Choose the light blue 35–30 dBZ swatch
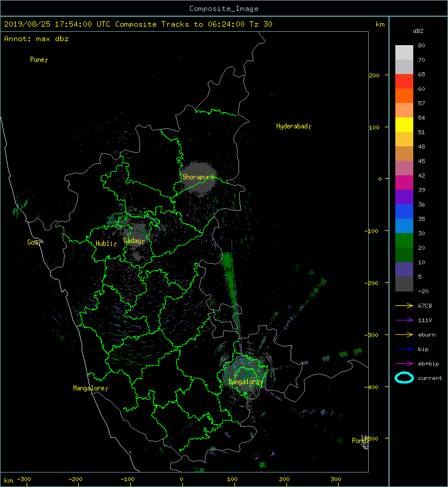448x487 pixels. [x=404, y=226]
